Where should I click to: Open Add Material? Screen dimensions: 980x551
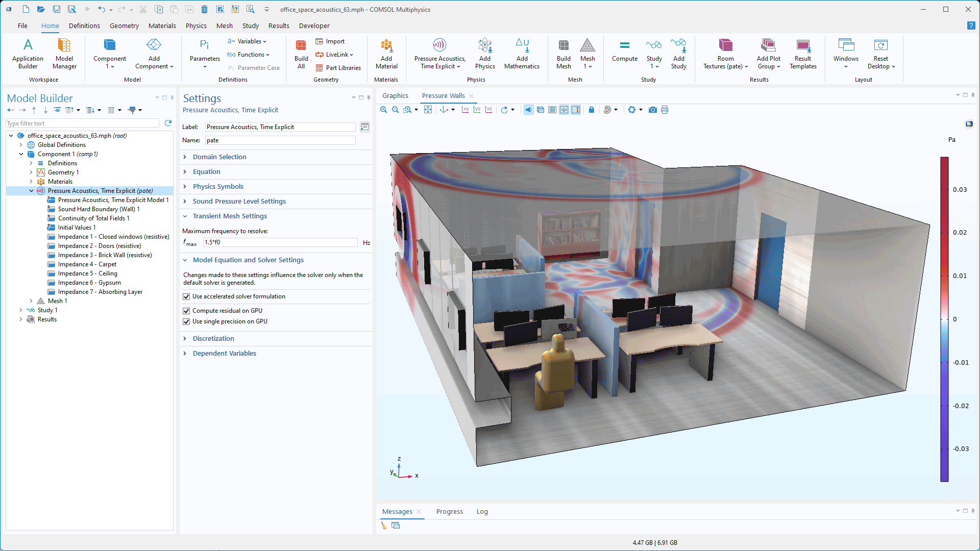click(386, 54)
